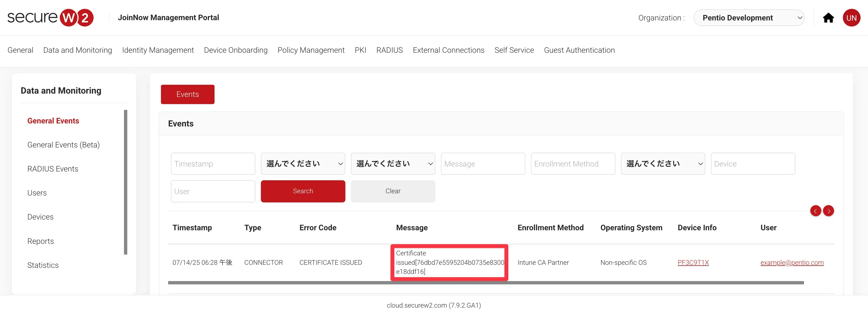Viewport: 868px width, 312px height.
Task: Go to next page with right arrow
Action: click(828, 211)
